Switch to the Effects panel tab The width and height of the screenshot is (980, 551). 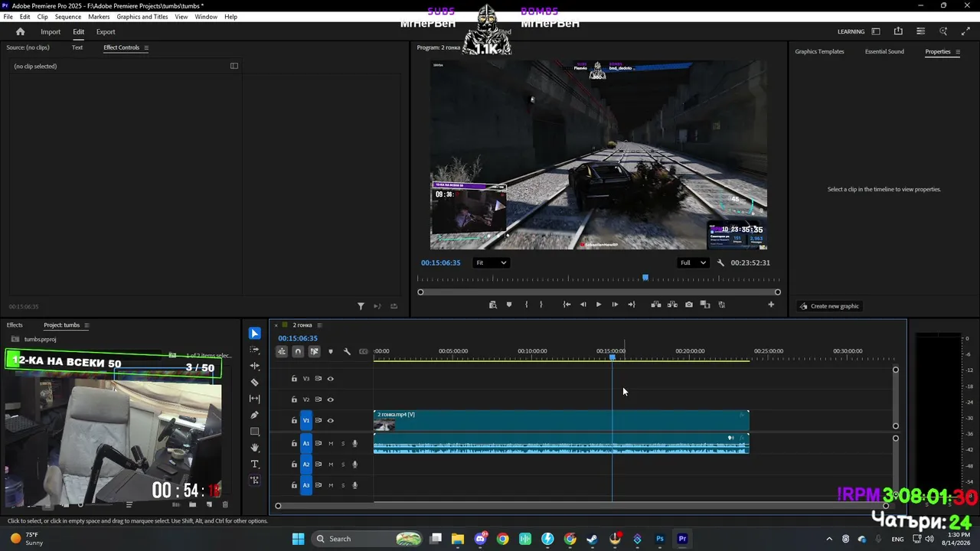pyautogui.click(x=15, y=325)
